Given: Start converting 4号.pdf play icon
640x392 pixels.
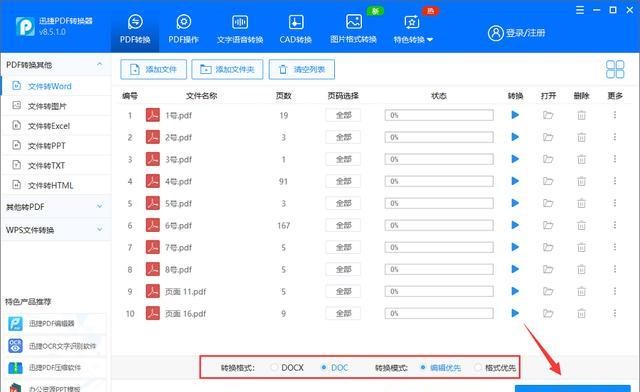Looking at the screenshot, I should click(x=515, y=181).
